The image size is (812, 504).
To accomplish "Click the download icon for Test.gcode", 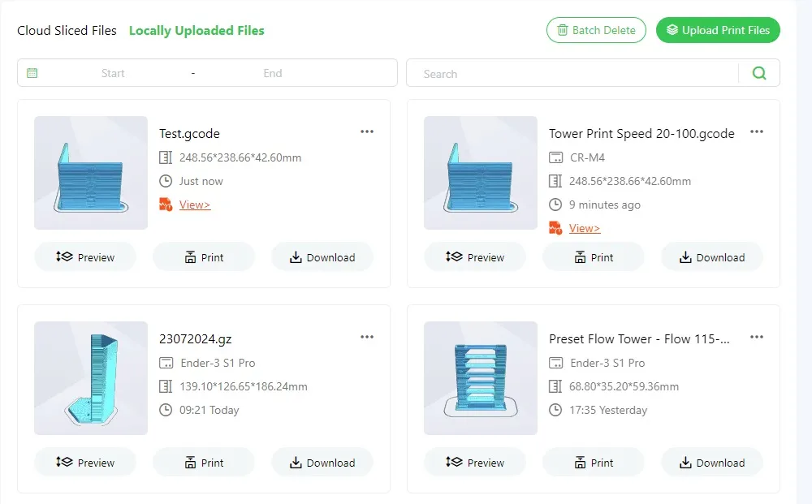I will tap(294, 257).
